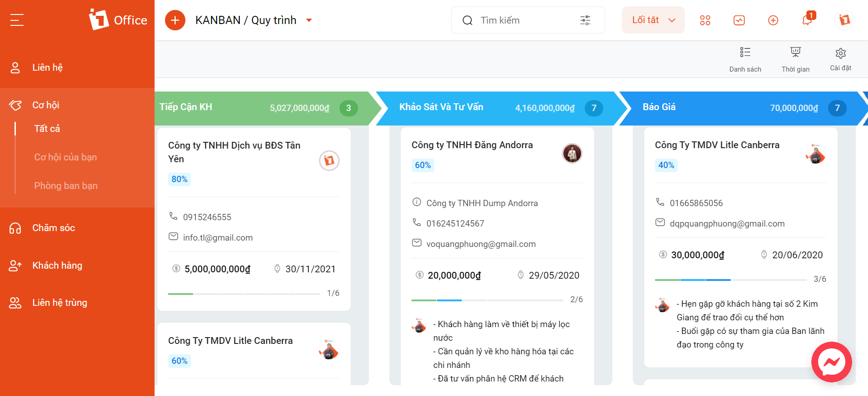Click phone number 0915246555

(207, 217)
